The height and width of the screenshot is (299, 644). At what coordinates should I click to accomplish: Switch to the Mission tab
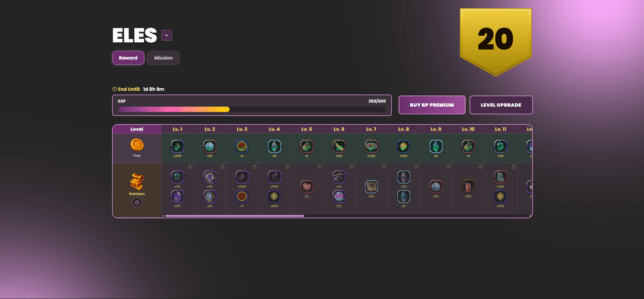163,58
